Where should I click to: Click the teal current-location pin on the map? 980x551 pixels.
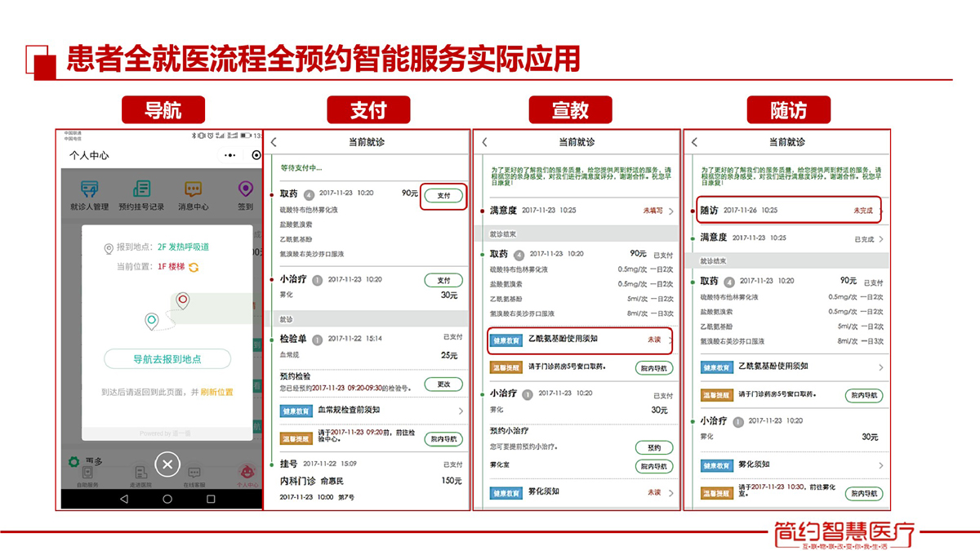point(151,321)
